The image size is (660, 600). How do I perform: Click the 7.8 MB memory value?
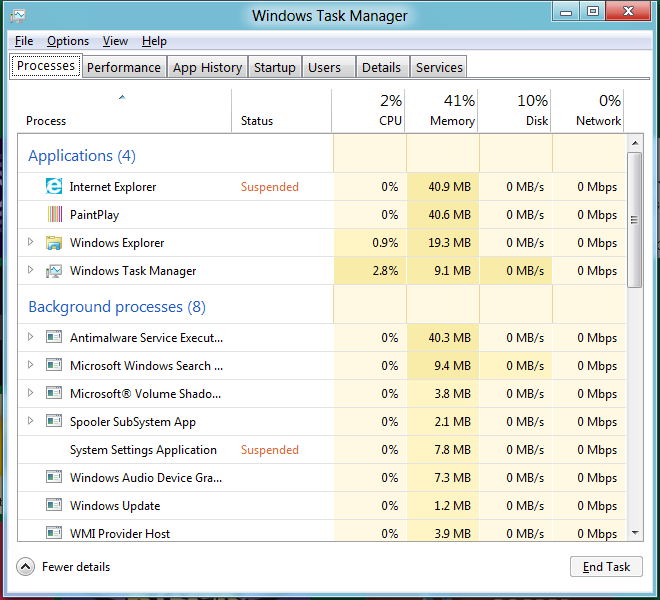452,450
